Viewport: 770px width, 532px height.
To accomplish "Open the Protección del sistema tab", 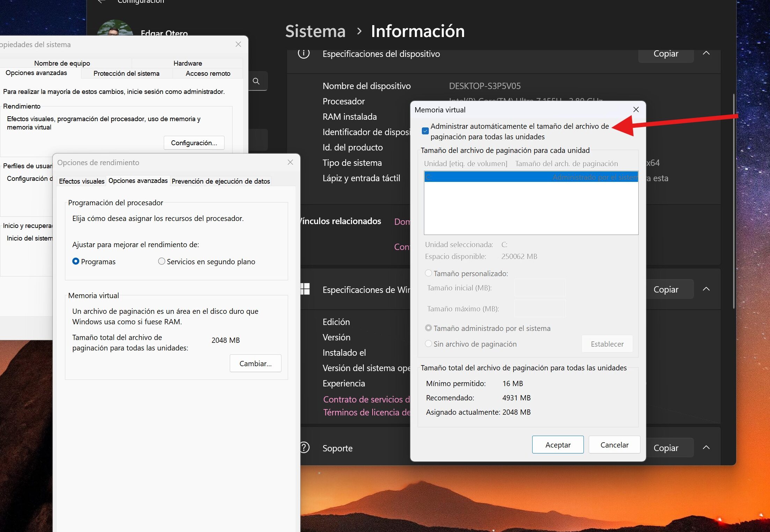I will tap(126, 73).
